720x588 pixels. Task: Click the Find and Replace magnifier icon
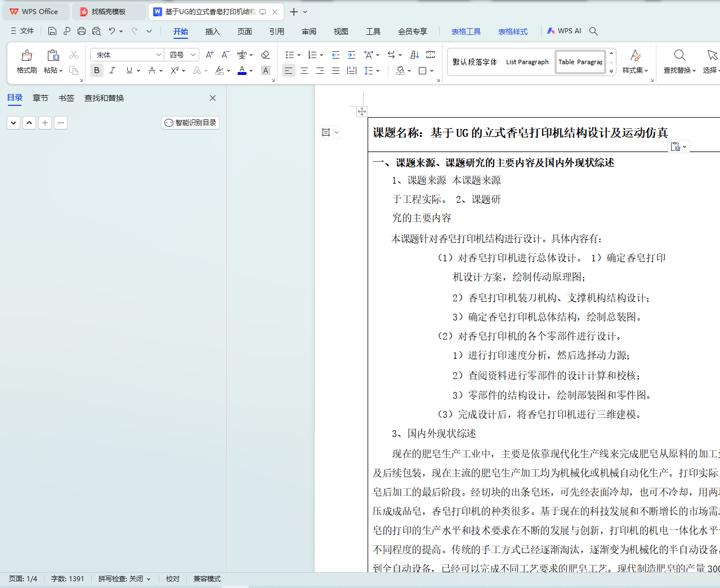pos(679,55)
